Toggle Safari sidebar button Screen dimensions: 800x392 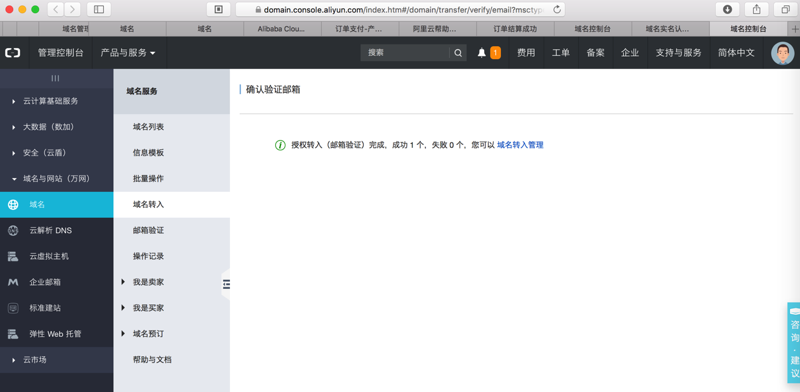99,9
